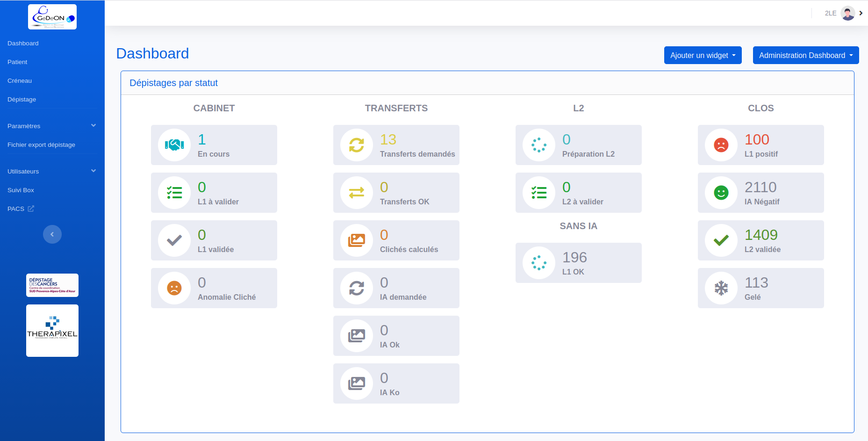
Task: Select the handshake icon on En cours card
Action: pos(174,145)
